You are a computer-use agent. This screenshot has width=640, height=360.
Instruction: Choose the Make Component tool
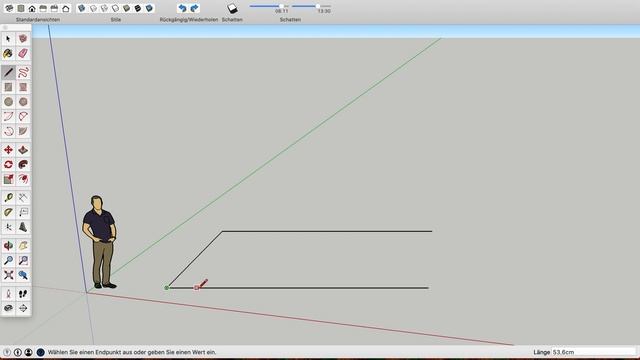23,39
